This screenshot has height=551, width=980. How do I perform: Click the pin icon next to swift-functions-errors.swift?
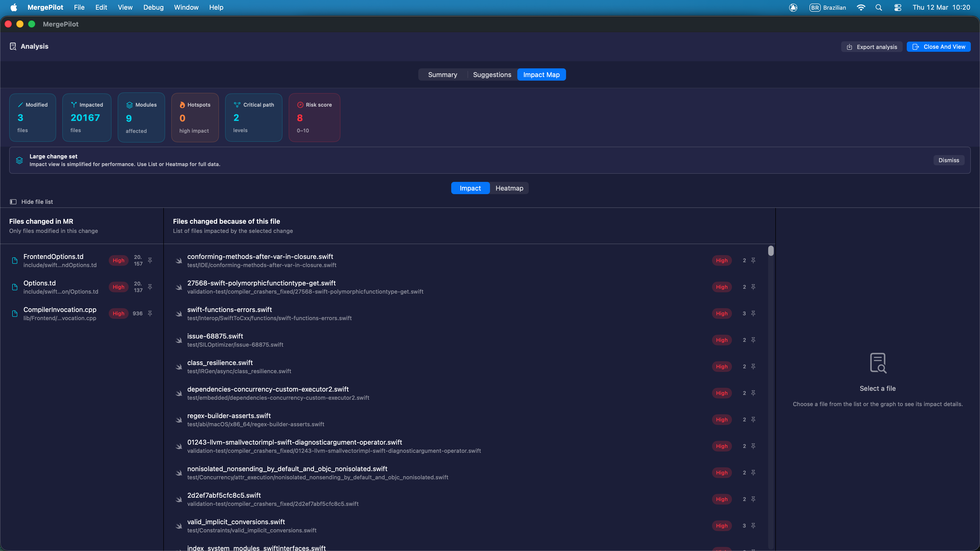(754, 313)
